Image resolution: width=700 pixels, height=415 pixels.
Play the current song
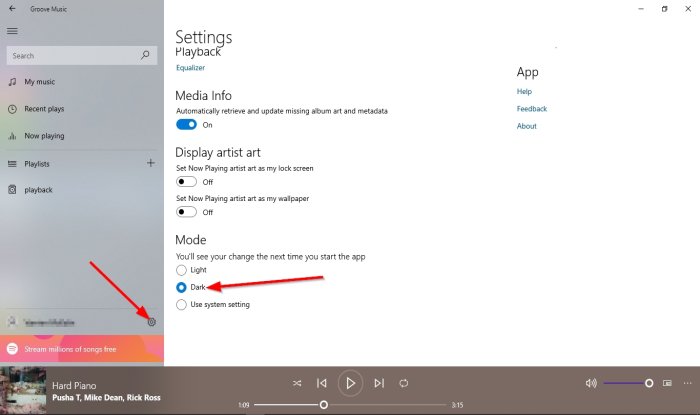350,383
